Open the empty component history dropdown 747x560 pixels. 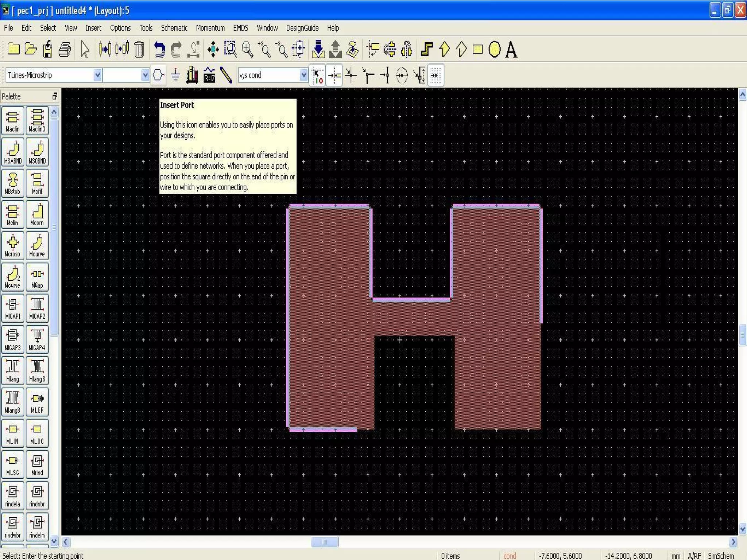pos(145,75)
